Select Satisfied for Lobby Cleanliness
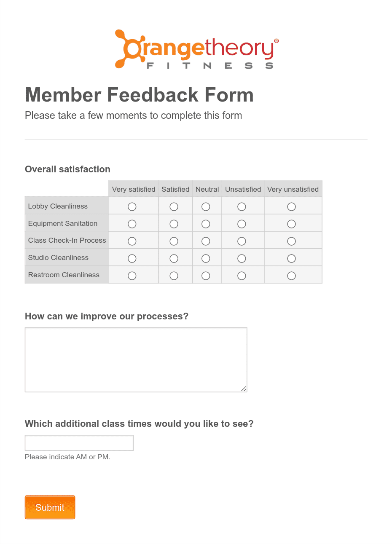The width and height of the screenshot is (392, 544). pyautogui.click(x=174, y=206)
